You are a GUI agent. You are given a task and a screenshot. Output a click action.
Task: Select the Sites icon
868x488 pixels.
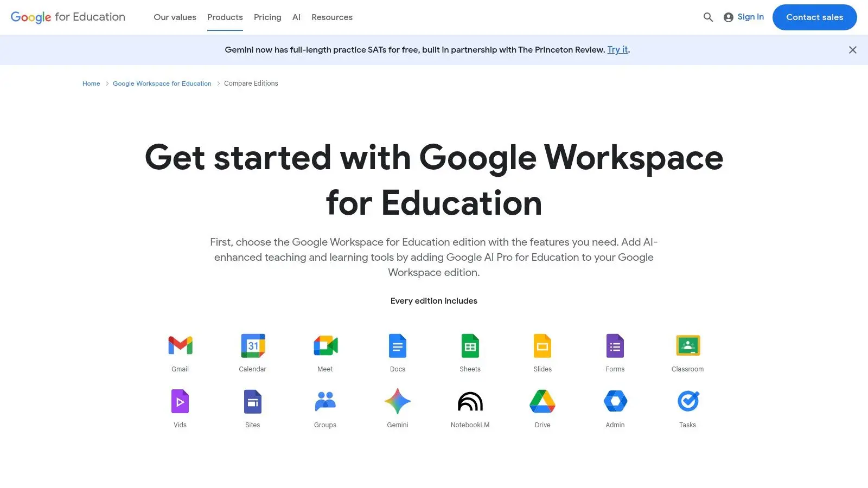click(253, 401)
